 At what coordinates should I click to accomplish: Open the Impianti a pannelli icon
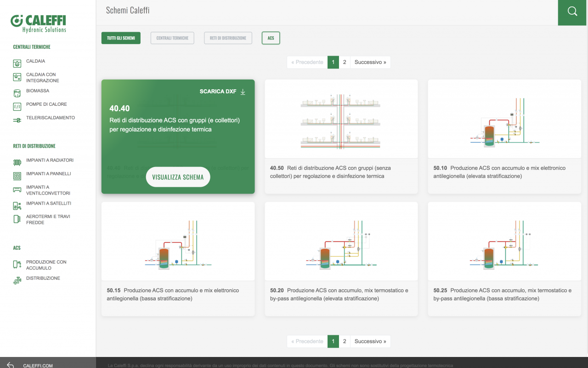(17, 176)
